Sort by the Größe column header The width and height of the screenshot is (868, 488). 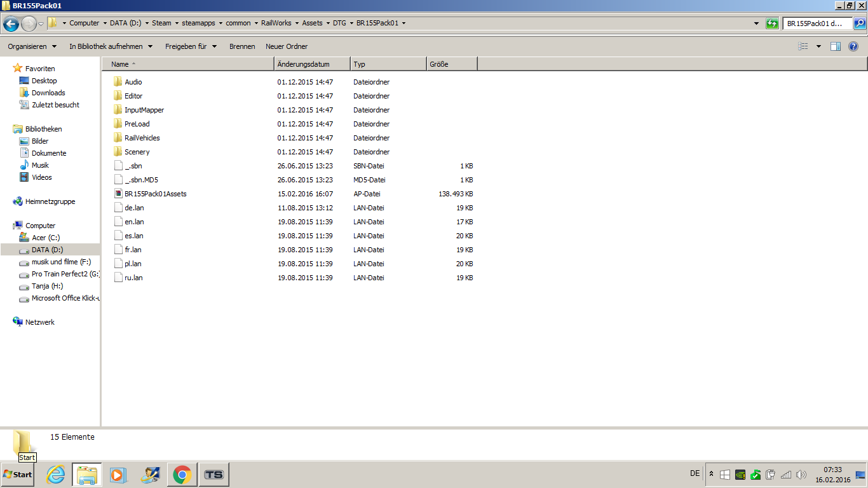pos(452,64)
